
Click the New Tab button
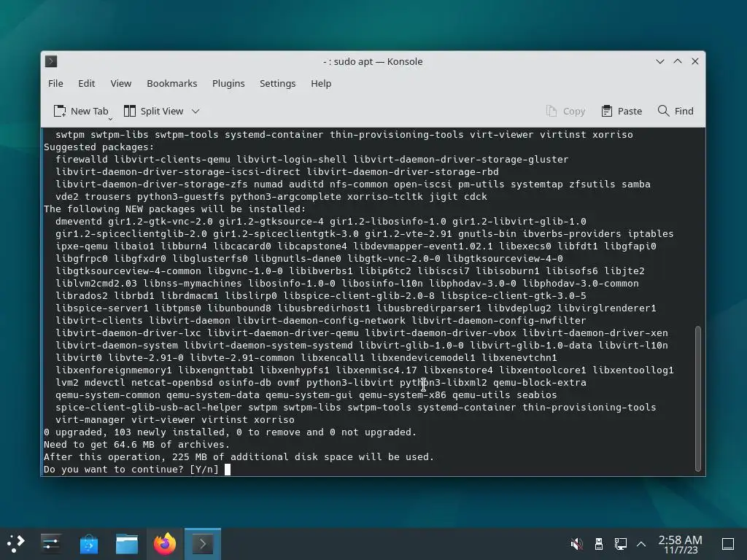[x=81, y=111]
